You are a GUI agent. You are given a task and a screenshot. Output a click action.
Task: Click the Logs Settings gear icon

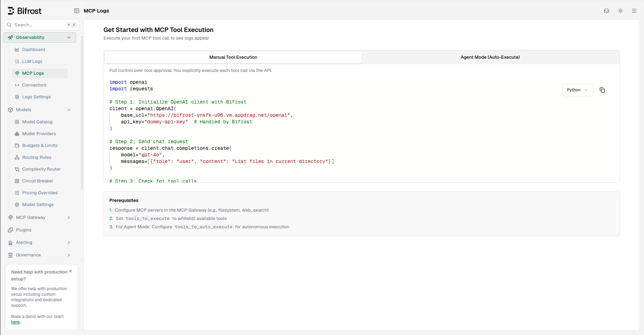click(x=17, y=97)
